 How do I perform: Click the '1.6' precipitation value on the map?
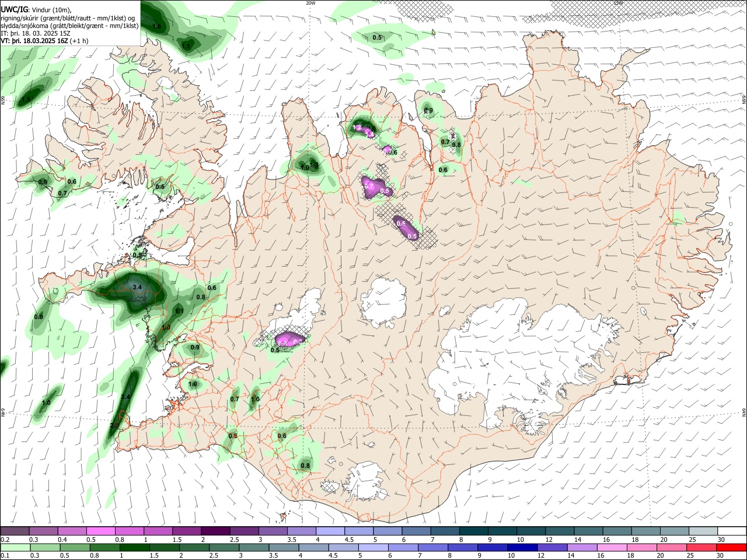coord(156,26)
